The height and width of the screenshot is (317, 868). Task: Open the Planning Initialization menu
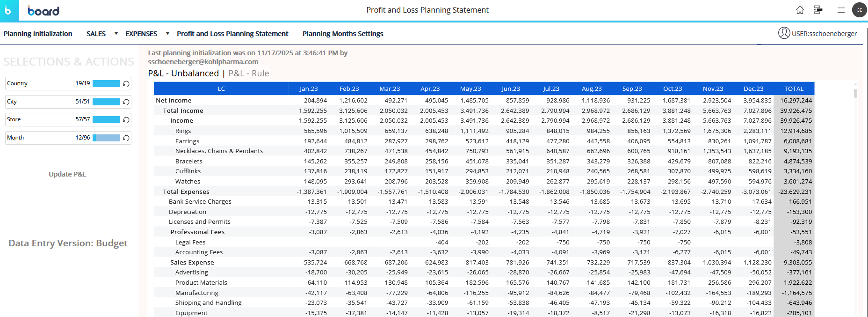click(38, 34)
